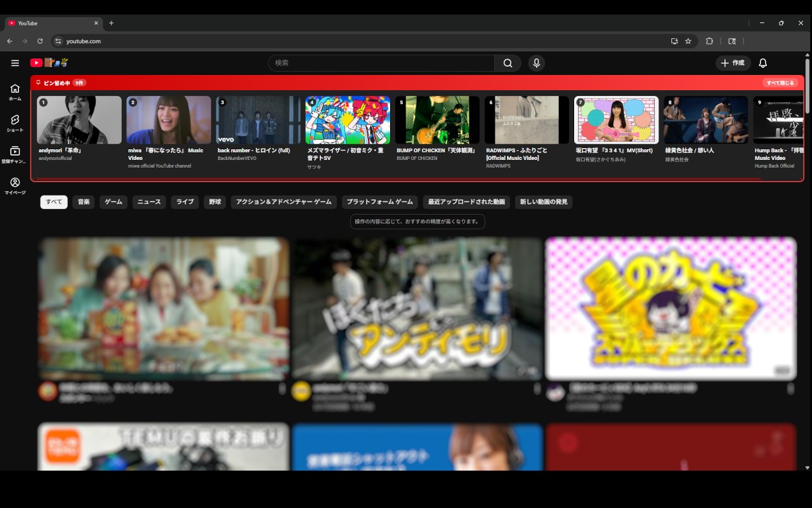This screenshot has width=812, height=508.
Task: Open the hamburger guide menu
Action: point(15,63)
